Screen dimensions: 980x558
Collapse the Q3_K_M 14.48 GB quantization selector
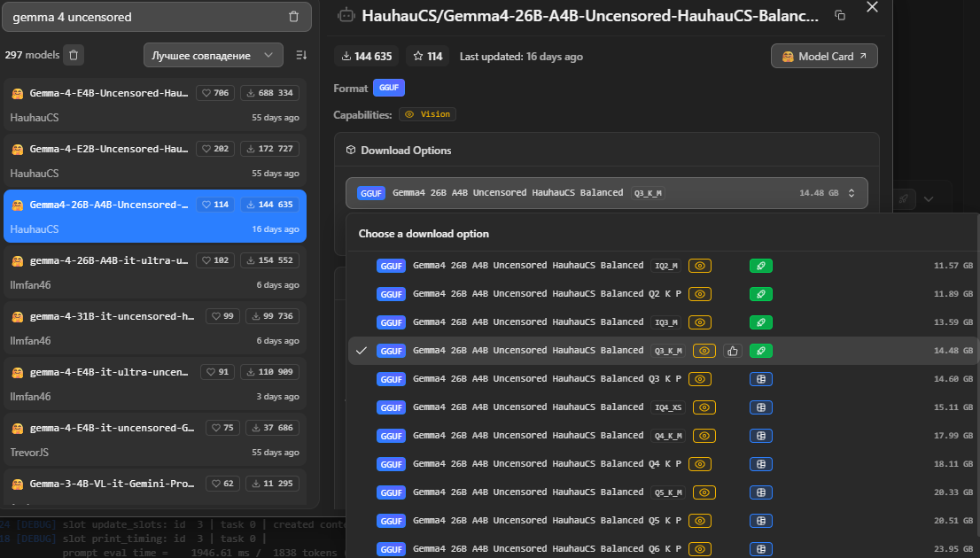[606, 193]
